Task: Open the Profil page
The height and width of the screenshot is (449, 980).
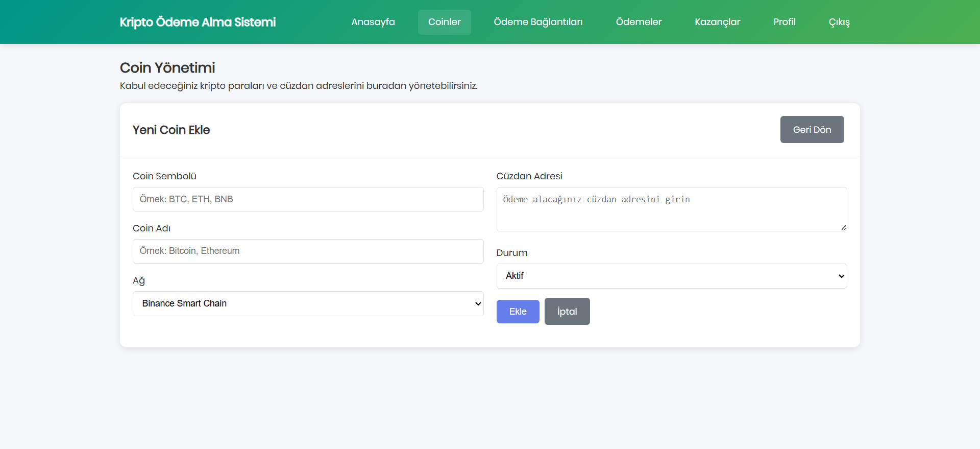Action: (x=784, y=22)
